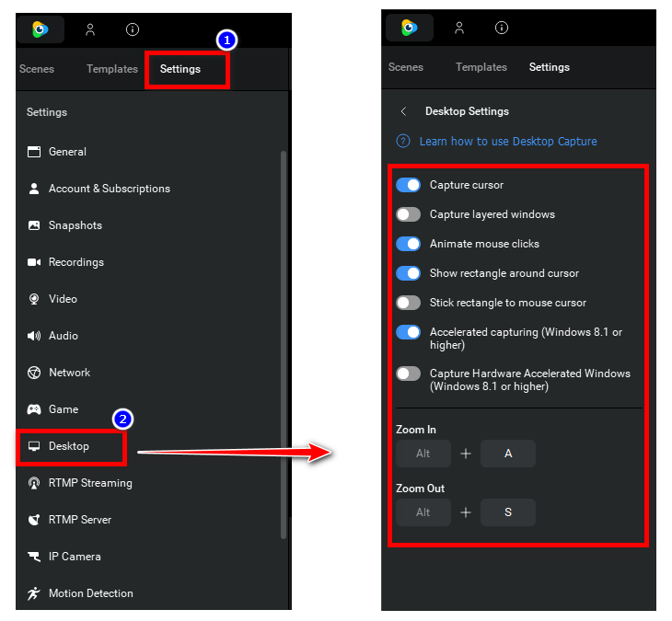Click the Game controller icon
Image resolution: width=672 pixels, height=621 pixels.
click(x=34, y=409)
